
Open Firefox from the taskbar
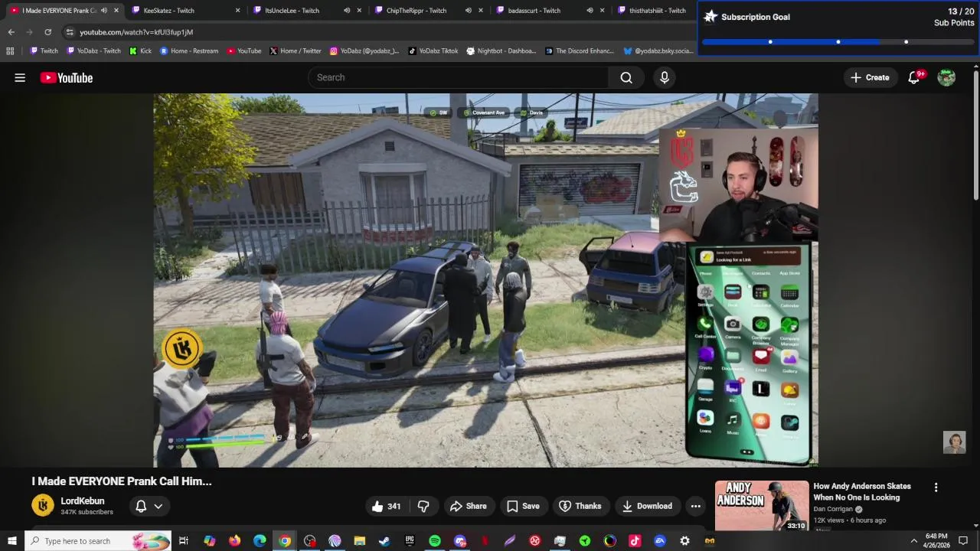[x=234, y=541]
